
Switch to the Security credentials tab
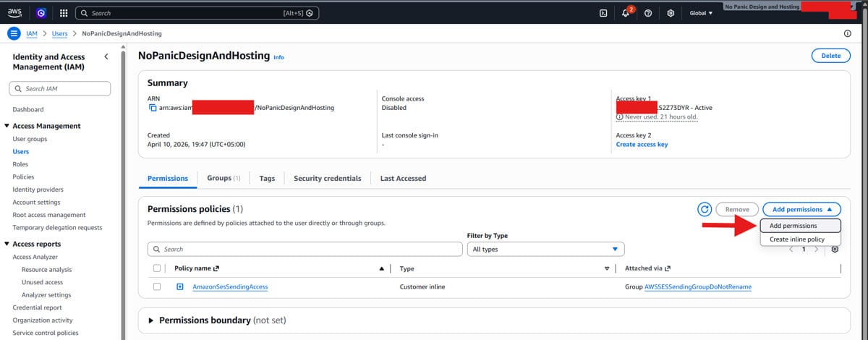coord(327,178)
